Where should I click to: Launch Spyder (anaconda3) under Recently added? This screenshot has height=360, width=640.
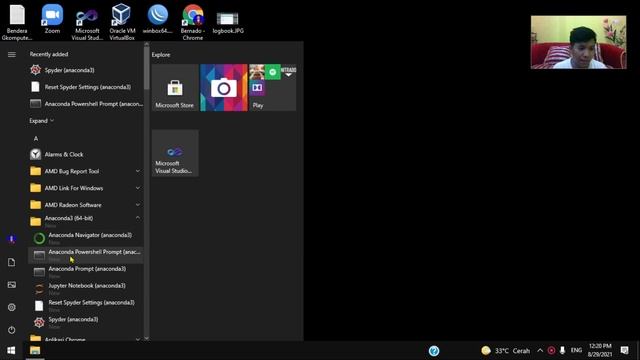86,70
